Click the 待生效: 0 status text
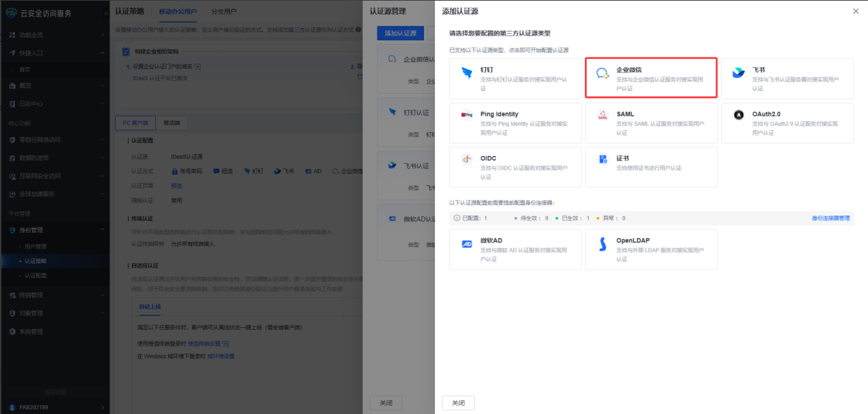 [534, 218]
